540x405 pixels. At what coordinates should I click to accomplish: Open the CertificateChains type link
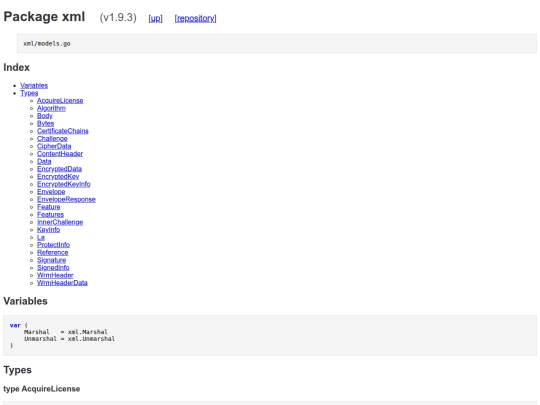tap(62, 131)
